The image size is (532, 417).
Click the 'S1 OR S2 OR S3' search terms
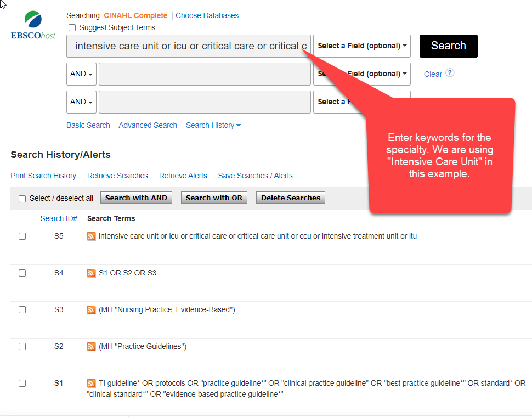click(128, 273)
